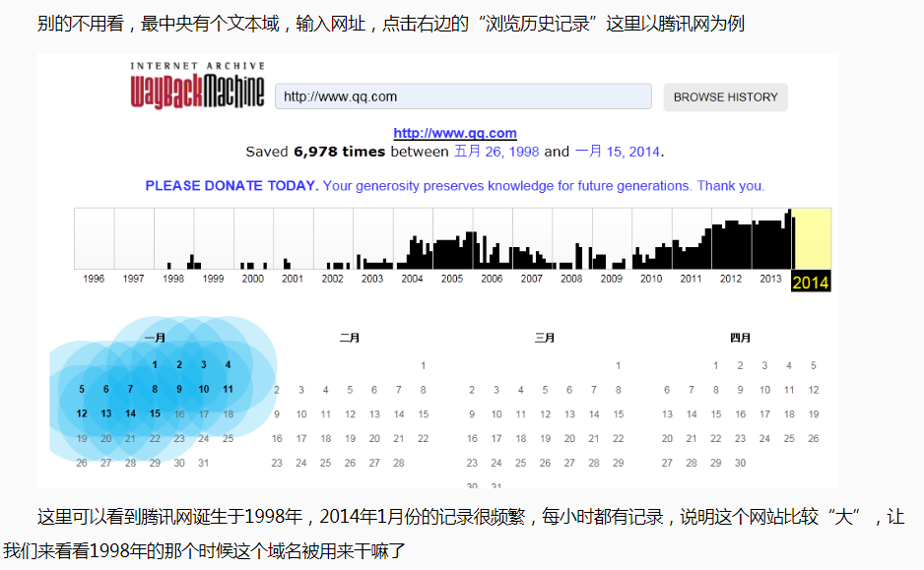
Task: Select year 2010 on the timeline
Action: pyautogui.click(x=651, y=279)
